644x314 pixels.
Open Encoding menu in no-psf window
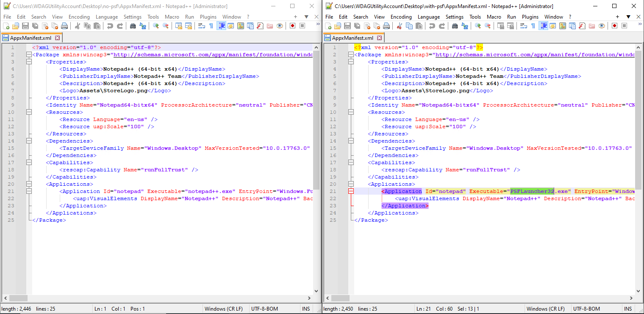79,17
